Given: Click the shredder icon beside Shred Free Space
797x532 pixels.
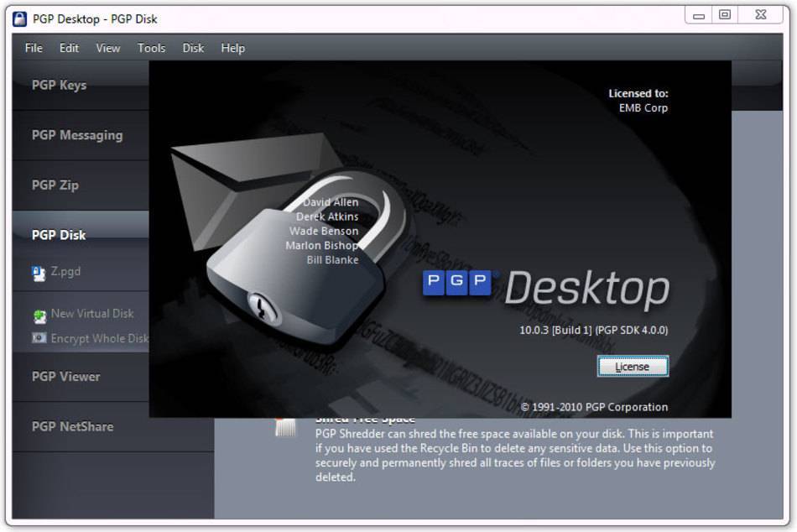Looking at the screenshot, I should tap(284, 425).
